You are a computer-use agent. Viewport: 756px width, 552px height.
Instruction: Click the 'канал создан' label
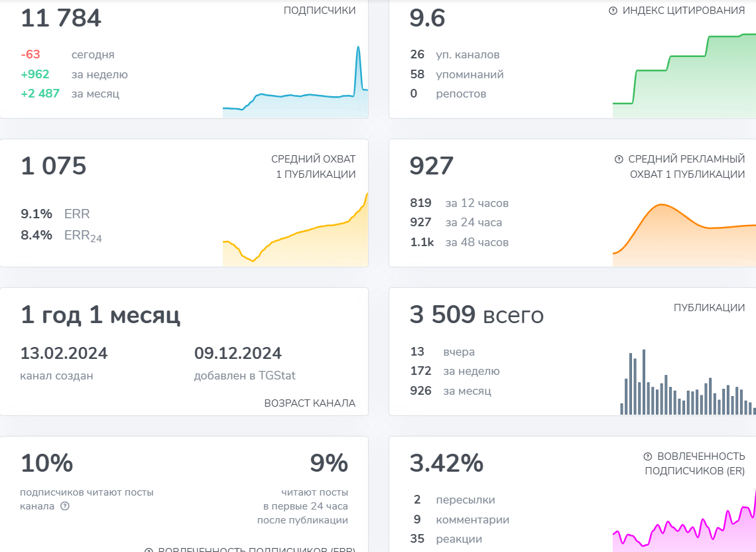56,376
